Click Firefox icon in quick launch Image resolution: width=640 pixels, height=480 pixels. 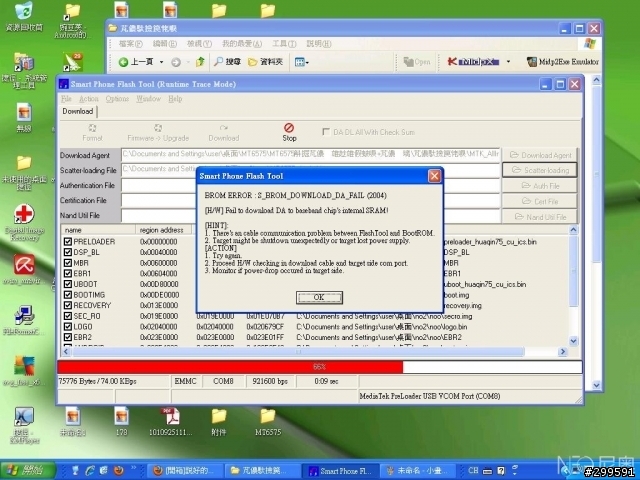119,471
